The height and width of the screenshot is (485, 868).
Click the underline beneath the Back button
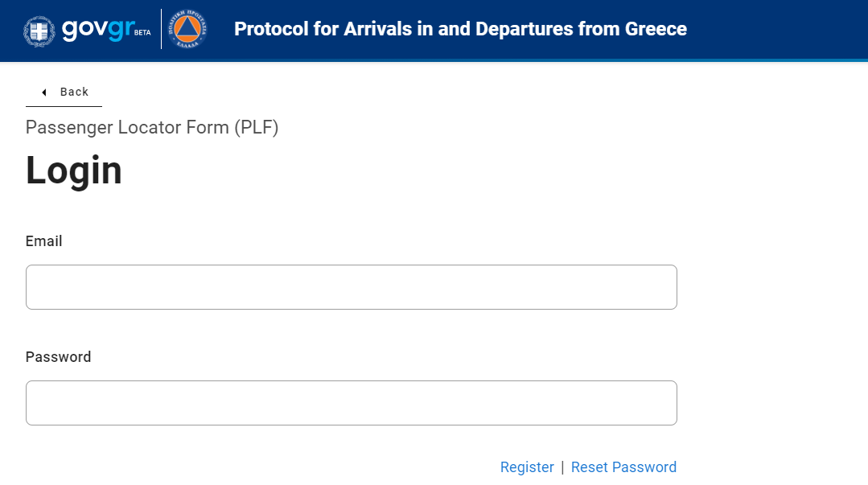click(x=64, y=106)
